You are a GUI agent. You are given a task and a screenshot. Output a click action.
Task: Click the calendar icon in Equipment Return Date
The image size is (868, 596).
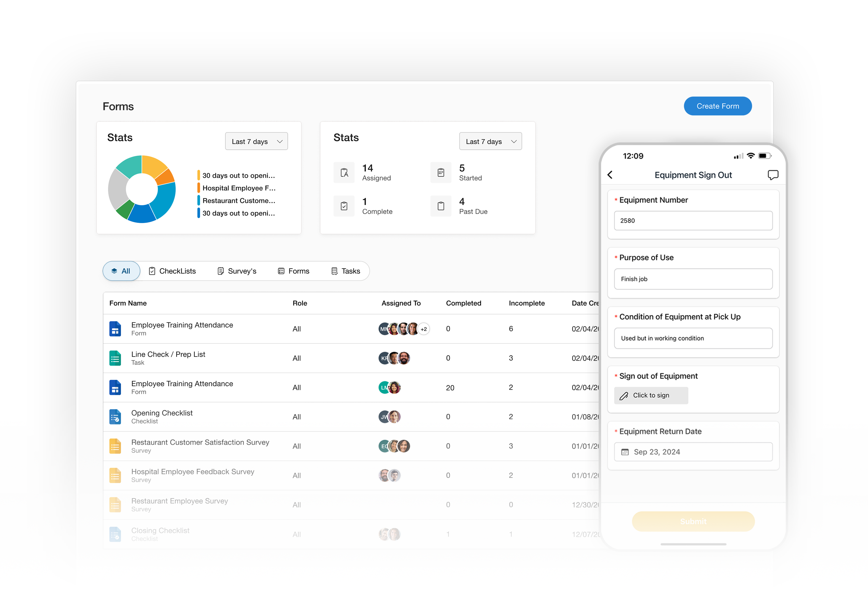tap(625, 452)
